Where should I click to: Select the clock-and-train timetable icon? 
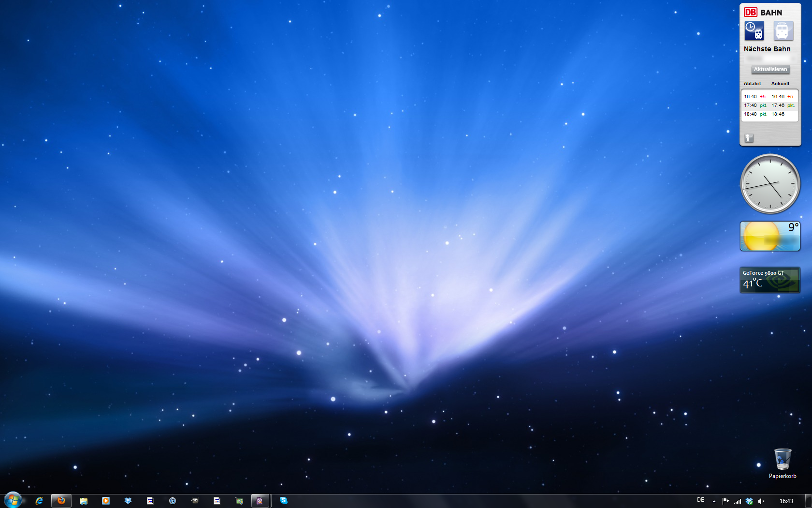tap(754, 31)
